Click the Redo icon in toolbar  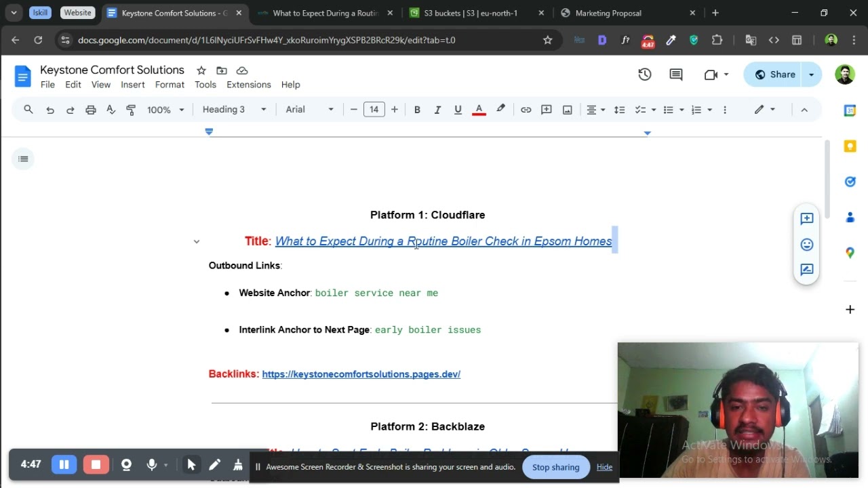[70, 110]
